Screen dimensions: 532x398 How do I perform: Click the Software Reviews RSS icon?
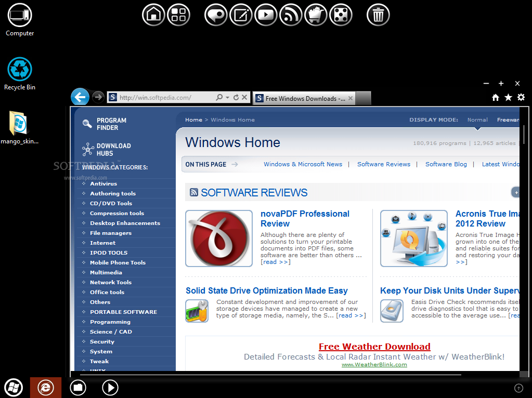click(x=194, y=192)
